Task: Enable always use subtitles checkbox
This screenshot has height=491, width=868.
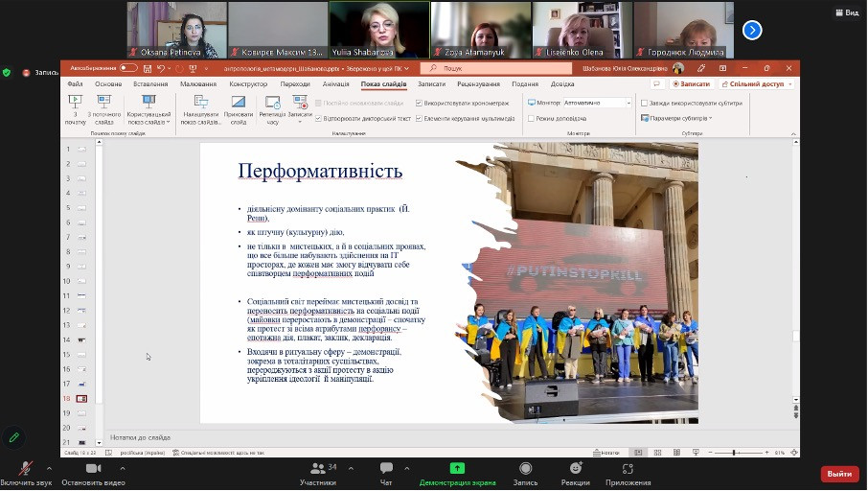Action: pos(645,103)
